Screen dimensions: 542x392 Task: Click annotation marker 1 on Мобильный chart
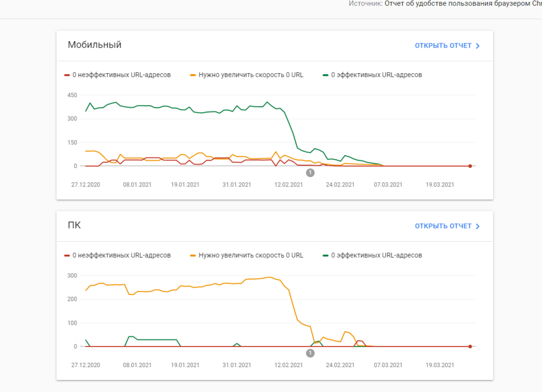pos(310,173)
